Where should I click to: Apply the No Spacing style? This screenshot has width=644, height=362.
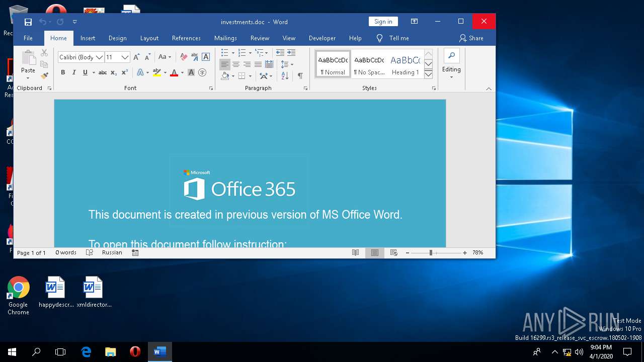pyautogui.click(x=369, y=64)
